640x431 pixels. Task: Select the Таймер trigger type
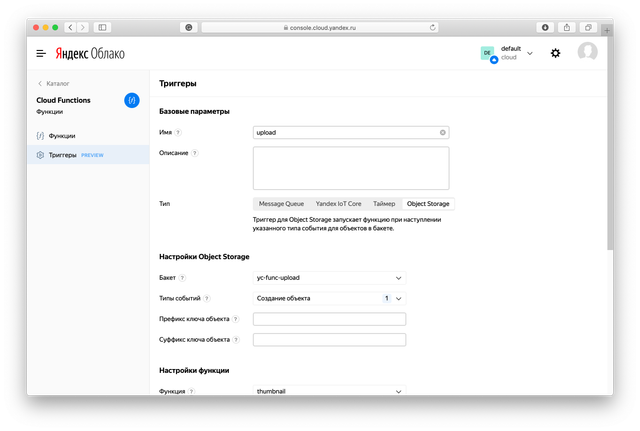tap(385, 203)
